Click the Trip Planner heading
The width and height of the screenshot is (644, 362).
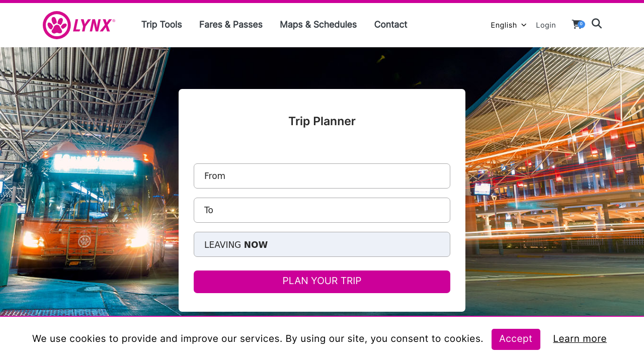click(x=321, y=121)
